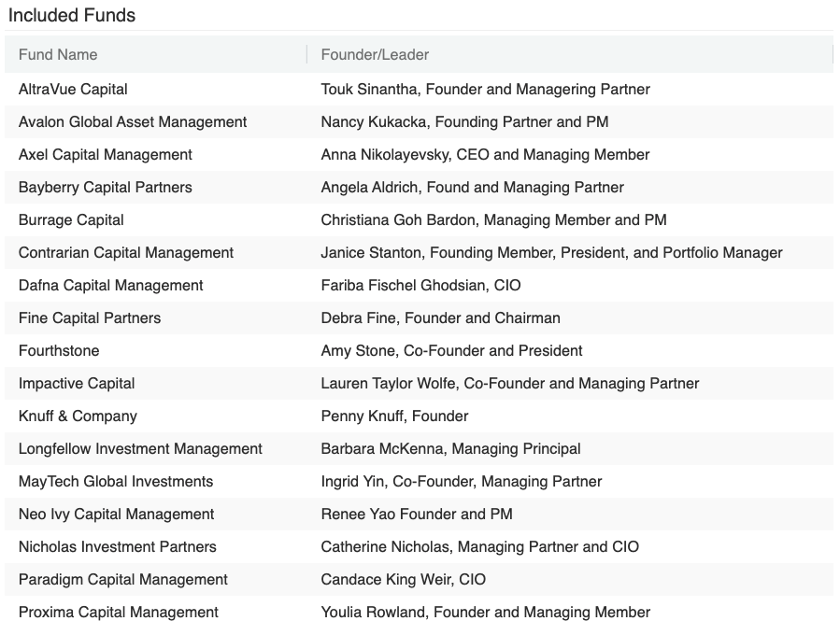Click the Neo Ivy Capital Management cell
Screen dimensions: 840x635
(x=116, y=515)
